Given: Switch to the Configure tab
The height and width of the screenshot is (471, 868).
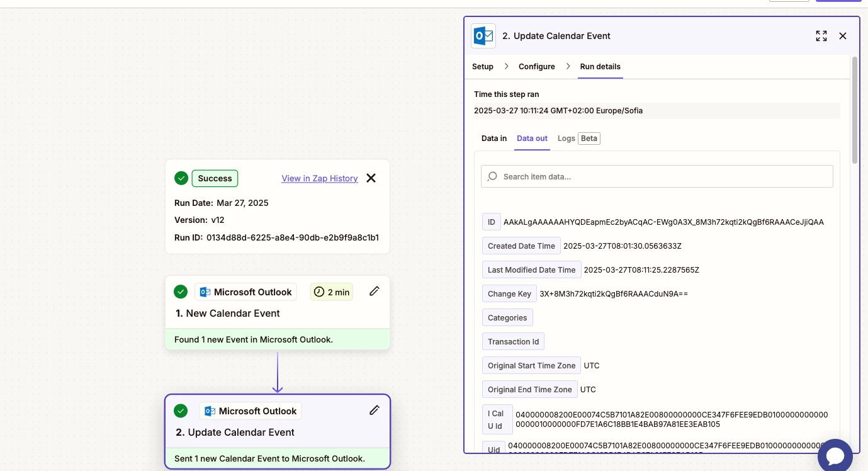Looking at the screenshot, I should [537, 66].
